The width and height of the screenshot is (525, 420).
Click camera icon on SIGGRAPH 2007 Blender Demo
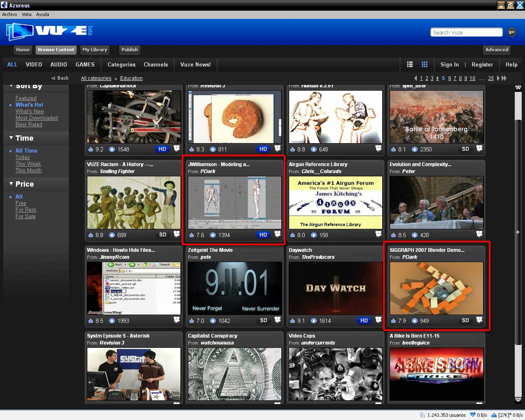(x=479, y=320)
